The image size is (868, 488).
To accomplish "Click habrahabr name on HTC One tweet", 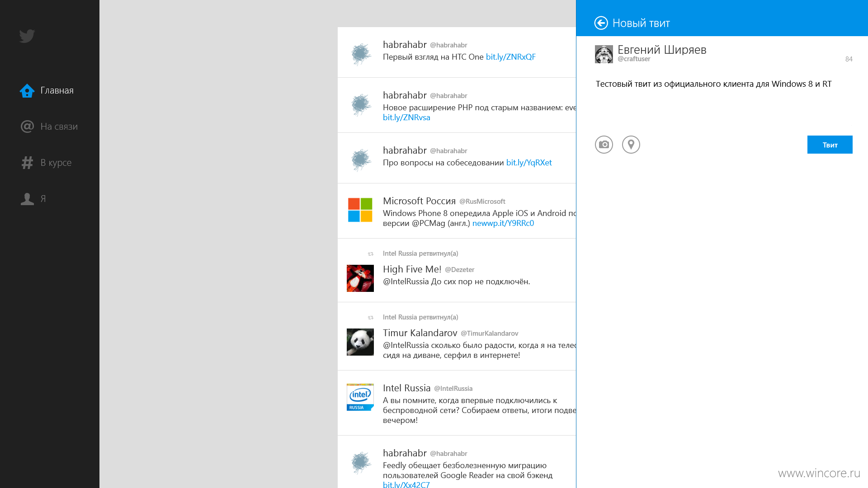I will point(405,45).
